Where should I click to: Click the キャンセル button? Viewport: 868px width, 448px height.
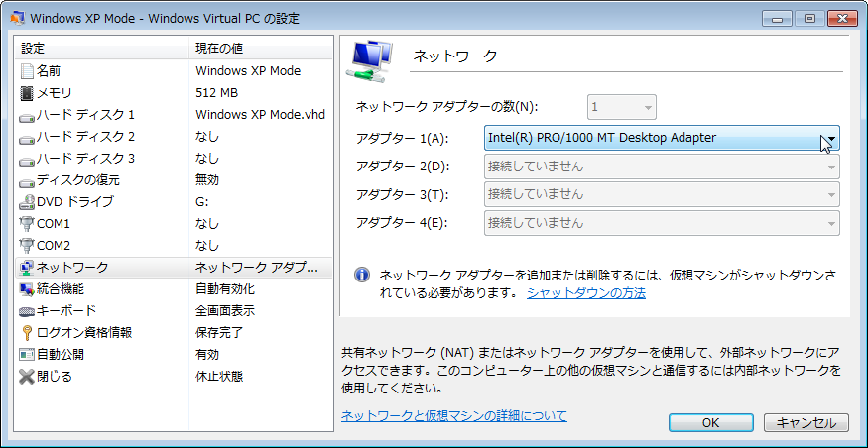(806, 423)
